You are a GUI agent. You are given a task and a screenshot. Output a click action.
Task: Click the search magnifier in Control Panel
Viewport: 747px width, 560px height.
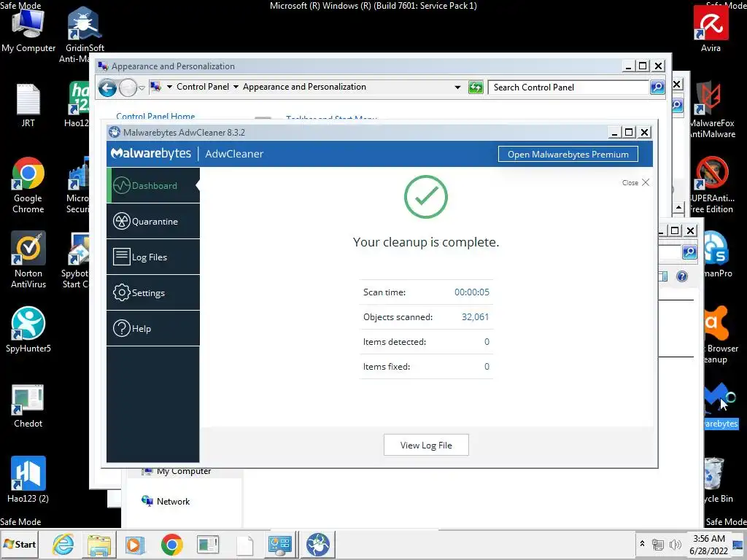657,87
